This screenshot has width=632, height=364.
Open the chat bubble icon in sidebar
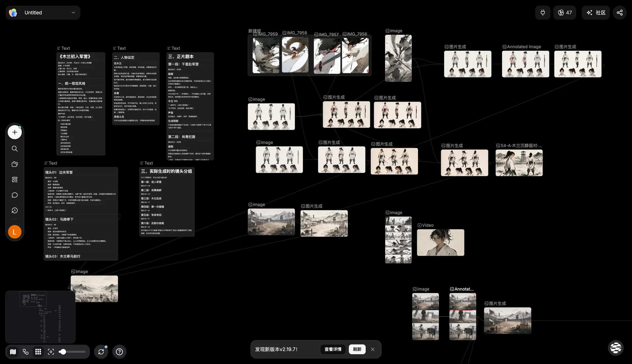pyautogui.click(x=14, y=195)
